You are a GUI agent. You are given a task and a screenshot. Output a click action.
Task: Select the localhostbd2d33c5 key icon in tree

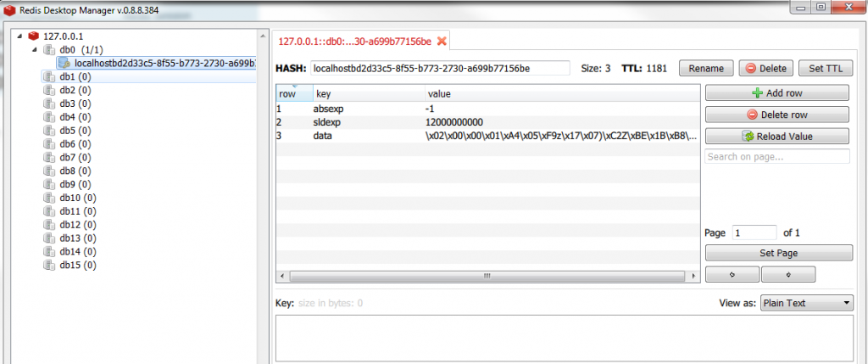tap(64, 63)
